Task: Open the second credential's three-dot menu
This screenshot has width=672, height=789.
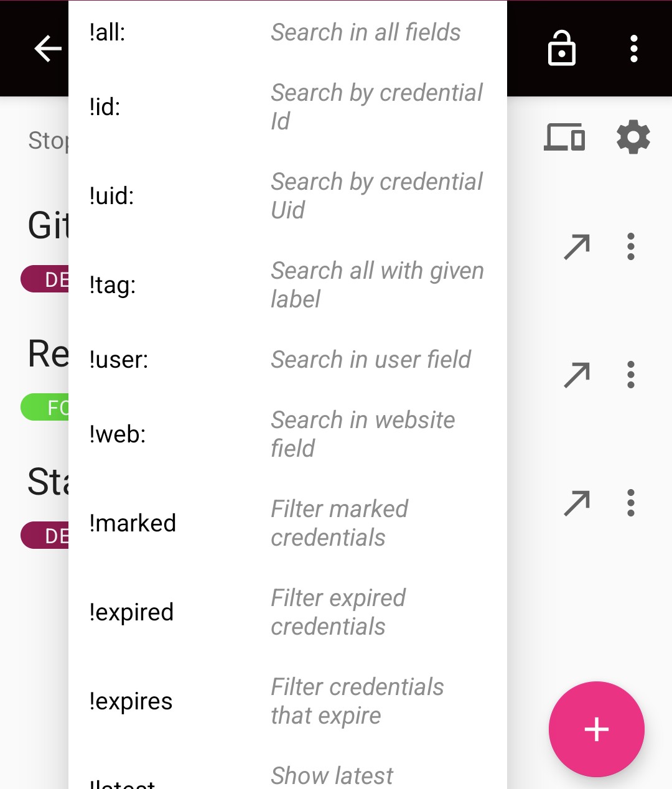Action: (x=631, y=375)
